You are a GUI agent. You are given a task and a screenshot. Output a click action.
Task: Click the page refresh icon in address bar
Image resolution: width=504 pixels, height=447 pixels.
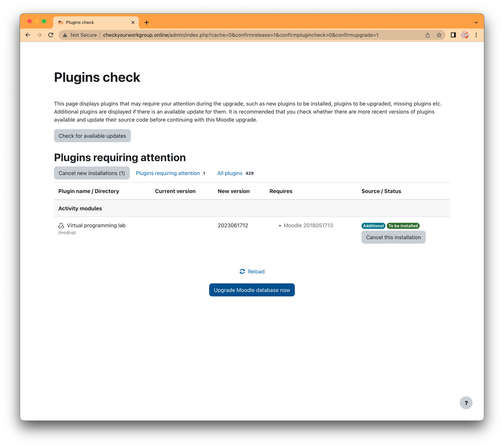[x=50, y=35]
